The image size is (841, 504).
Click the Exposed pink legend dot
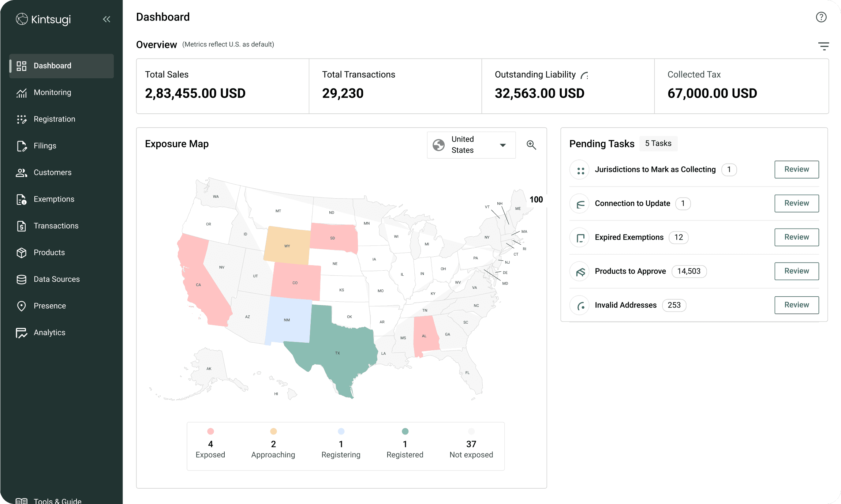(210, 431)
